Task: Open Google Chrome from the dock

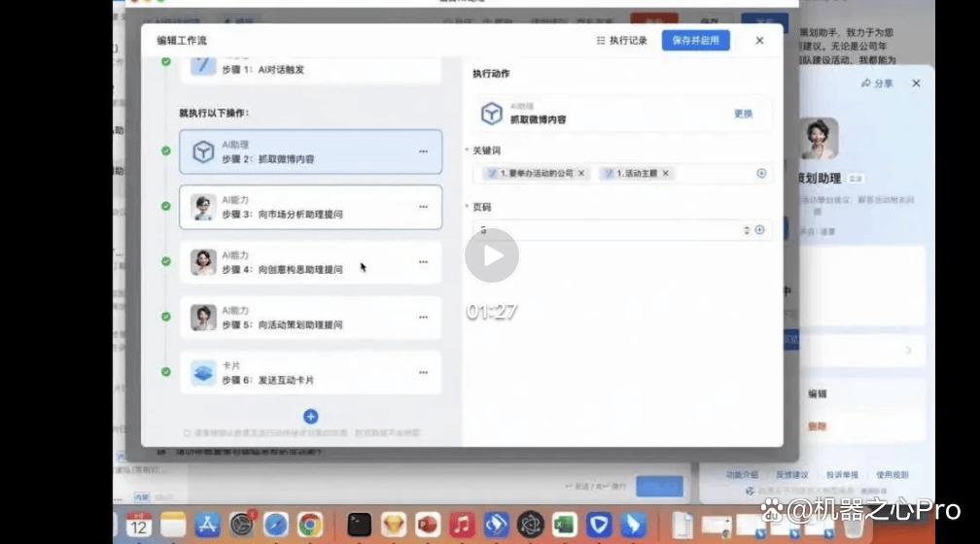Action: click(x=309, y=525)
